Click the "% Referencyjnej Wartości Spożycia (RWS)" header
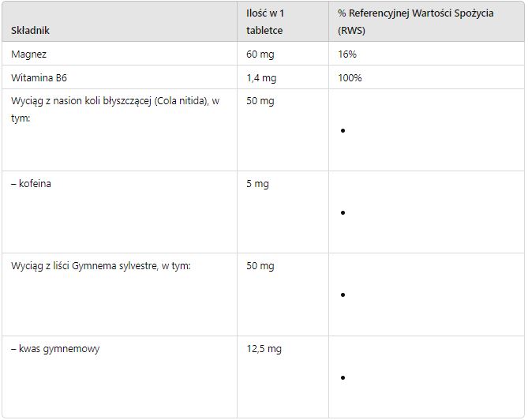528x420 pixels. coord(415,22)
